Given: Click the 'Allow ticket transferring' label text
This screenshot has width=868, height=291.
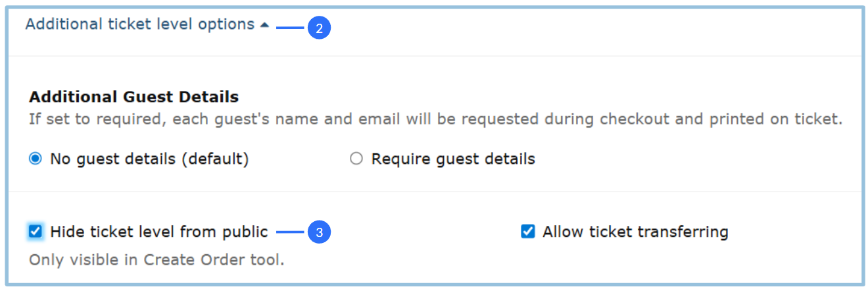Looking at the screenshot, I should (x=635, y=232).
